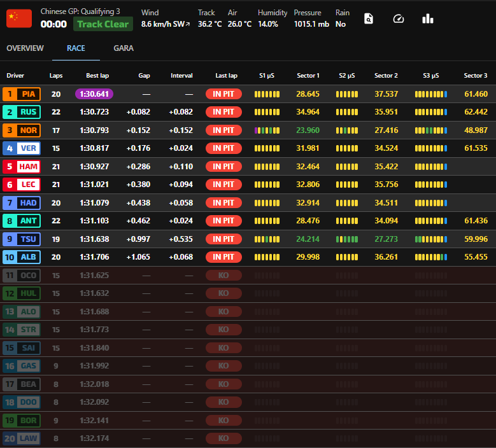Click the Sector 1 column header

pyautogui.click(x=308, y=76)
